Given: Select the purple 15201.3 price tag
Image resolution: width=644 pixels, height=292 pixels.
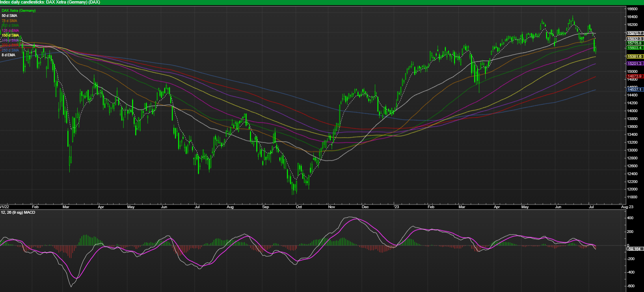Looking at the screenshot, I should pos(635,63).
